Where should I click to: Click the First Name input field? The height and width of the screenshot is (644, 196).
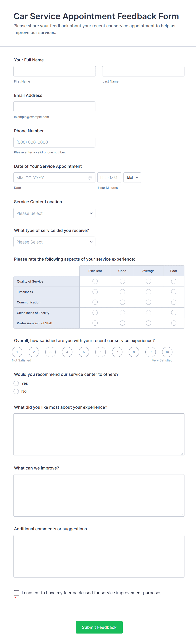(x=54, y=71)
